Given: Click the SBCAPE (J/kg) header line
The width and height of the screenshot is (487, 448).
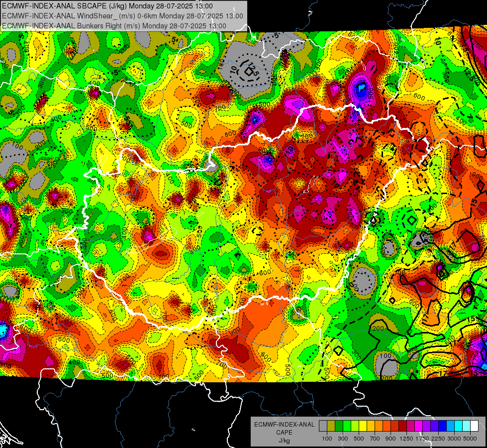Looking at the screenshot, I should pyautogui.click(x=107, y=6).
